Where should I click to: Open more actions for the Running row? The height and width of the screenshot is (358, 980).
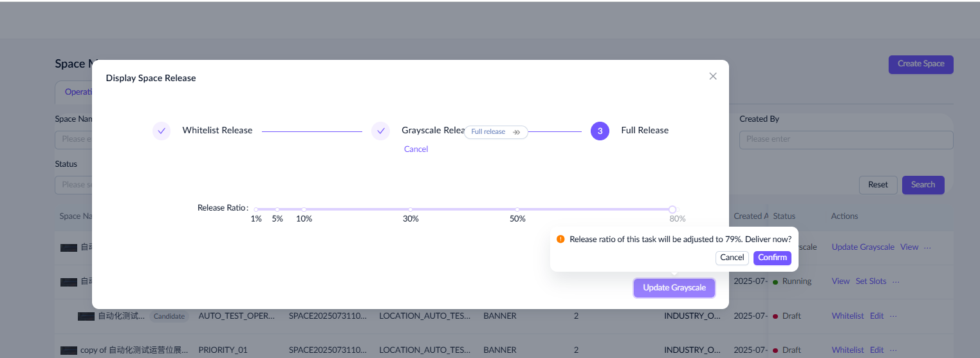click(896, 281)
